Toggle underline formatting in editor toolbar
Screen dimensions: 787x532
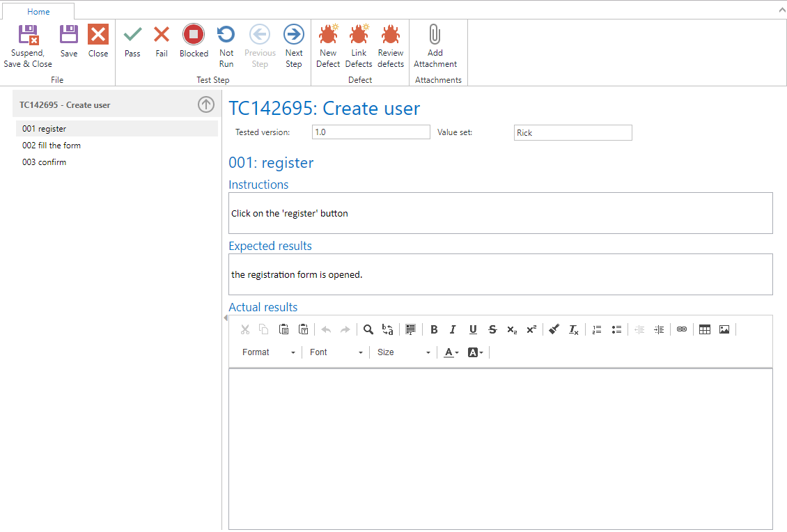[473, 329]
